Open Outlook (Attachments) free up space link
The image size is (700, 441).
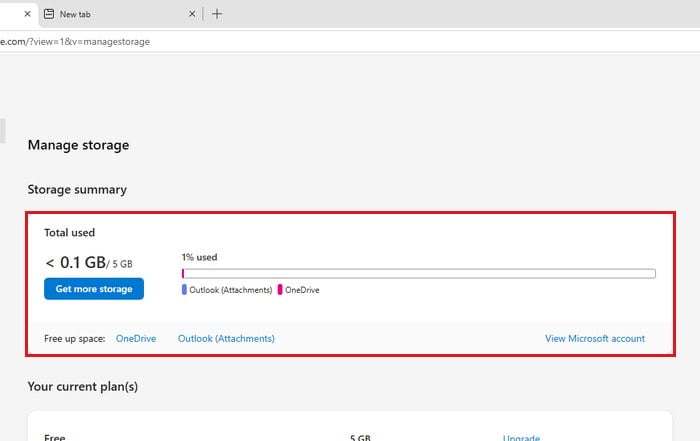tap(226, 338)
